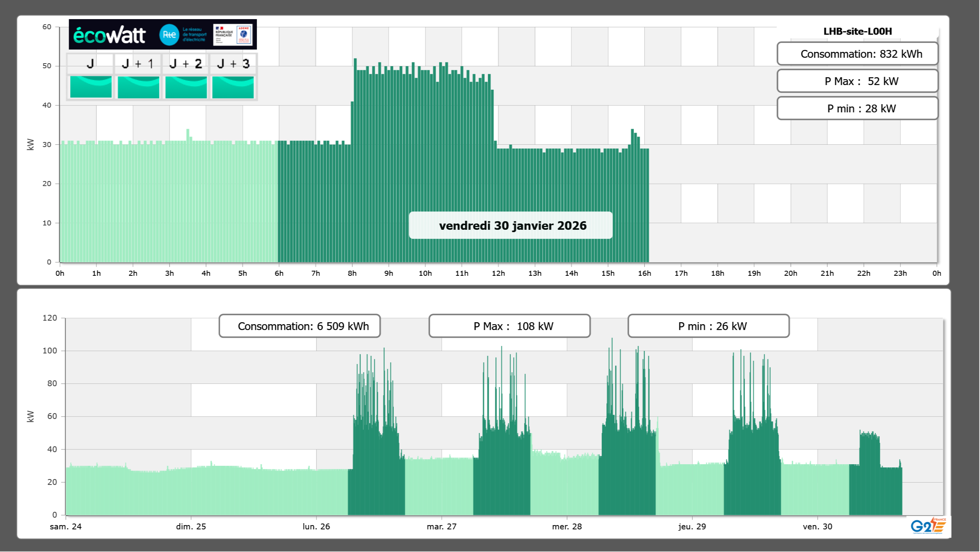Click the 8h tick on daily chart axis
980x552 pixels.
[352, 273]
